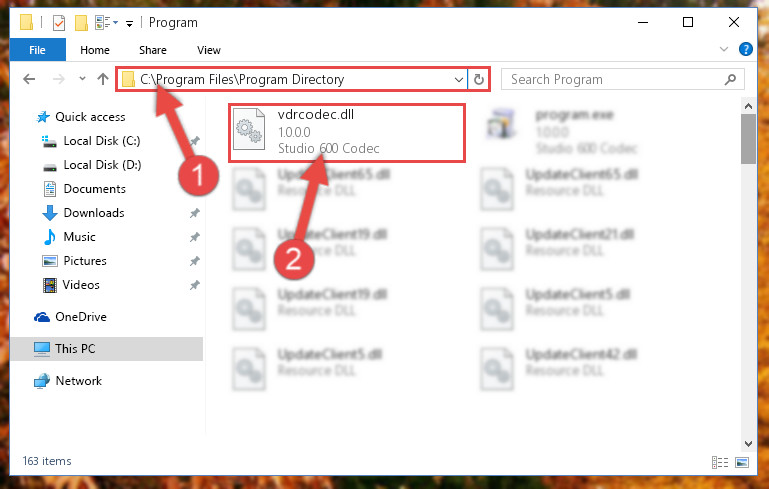This screenshot has height=489, width=769.
Task: Navigate up one folder level arrow
Action: point(103,79)
